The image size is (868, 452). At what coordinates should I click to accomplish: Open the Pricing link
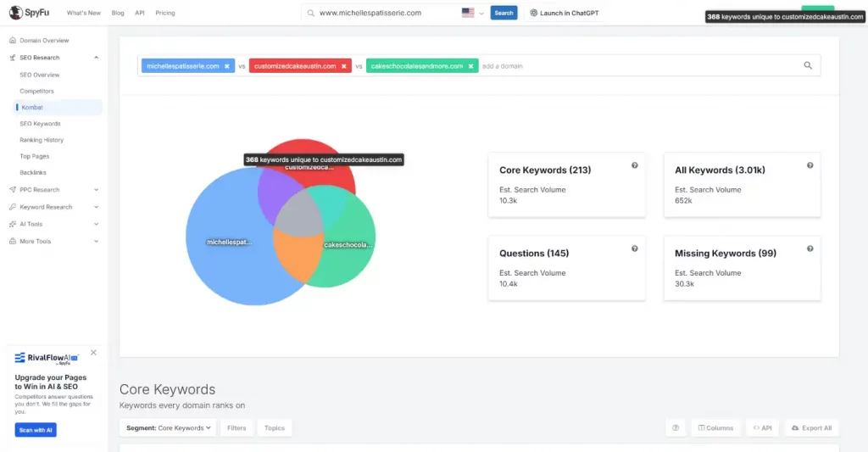[x=165, y=13]
